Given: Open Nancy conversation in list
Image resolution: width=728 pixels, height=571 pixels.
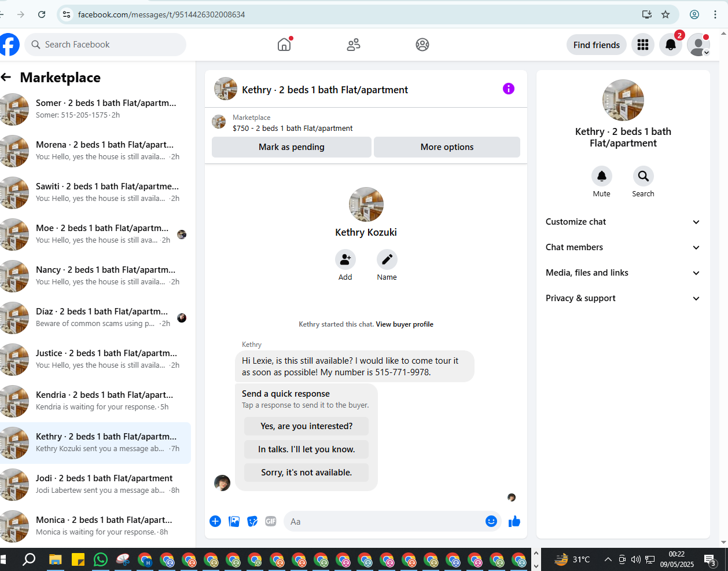Looking at the screenshot, I should (x=95, y=276).
